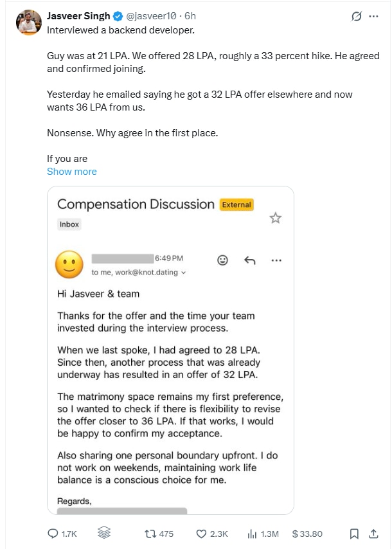
Task: Open Jasveer Singh's profile name link
Action: [x=78, y=16]
